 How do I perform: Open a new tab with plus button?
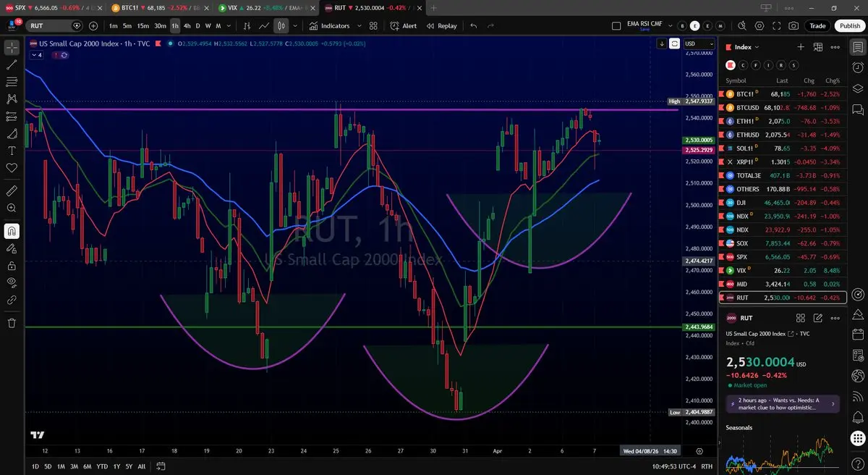click(x=433, y=7)
